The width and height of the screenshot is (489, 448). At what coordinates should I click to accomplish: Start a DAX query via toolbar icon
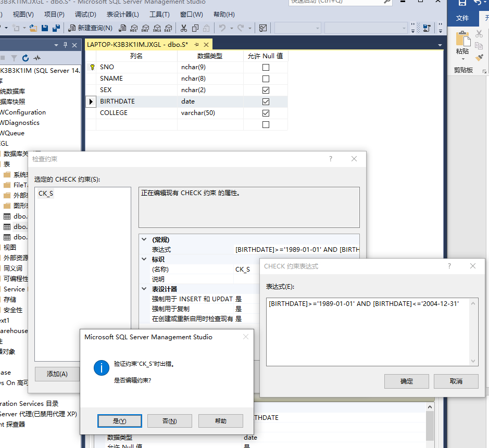(168, 28)
